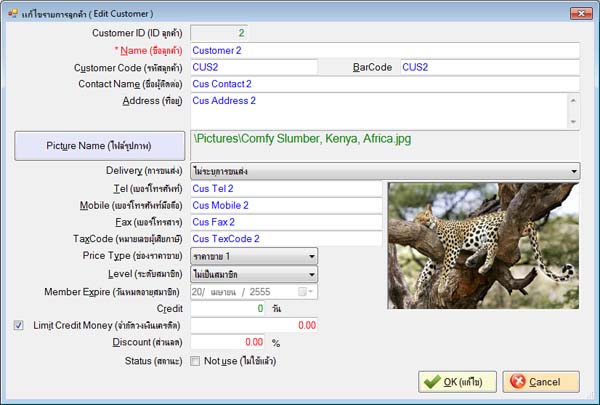Click the Address scrollbar down arrow
The width and height of the screenshot is (600, 405).
[x=573, y=122]
